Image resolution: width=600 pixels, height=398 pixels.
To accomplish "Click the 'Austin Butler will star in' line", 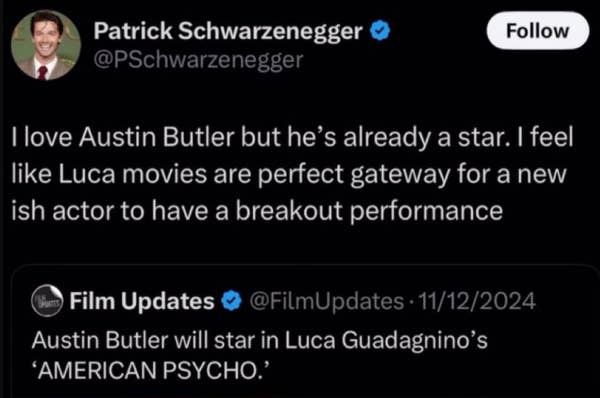I will click(260, 341).
